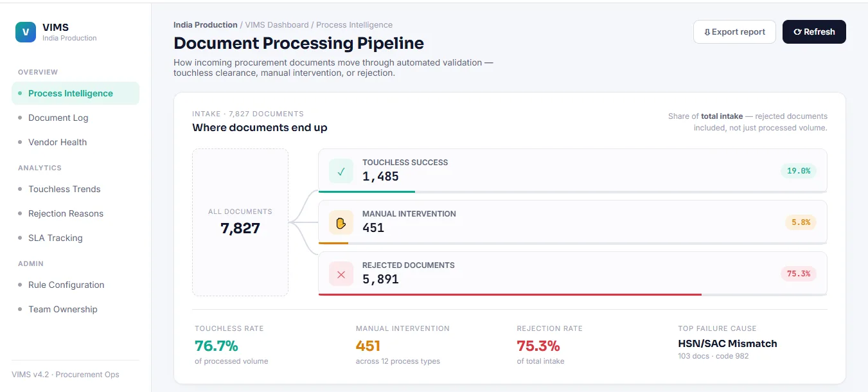This screenshot has height=392, width=868.
Task: Click the hand Manual Intervention icon
Action: point(341,222)
